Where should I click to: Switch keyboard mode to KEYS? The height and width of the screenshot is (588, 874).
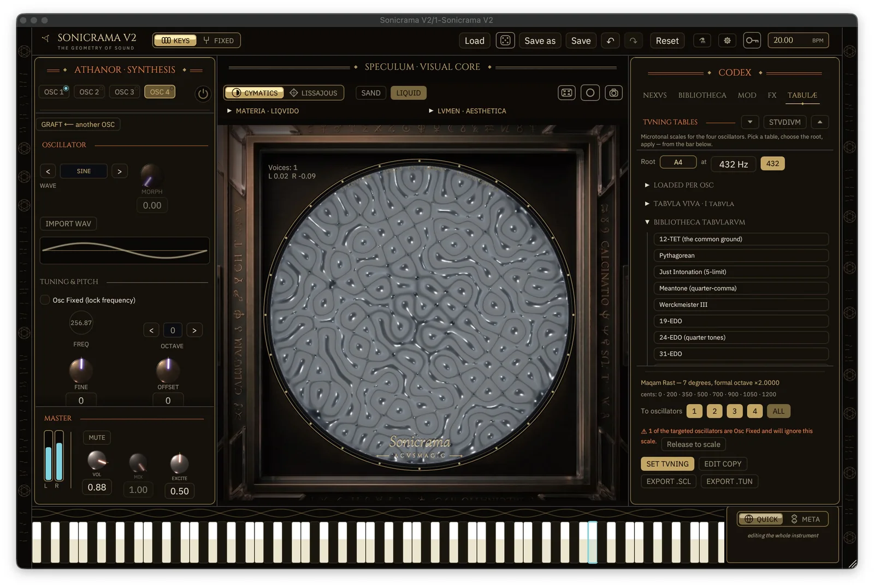pos(175,40)
